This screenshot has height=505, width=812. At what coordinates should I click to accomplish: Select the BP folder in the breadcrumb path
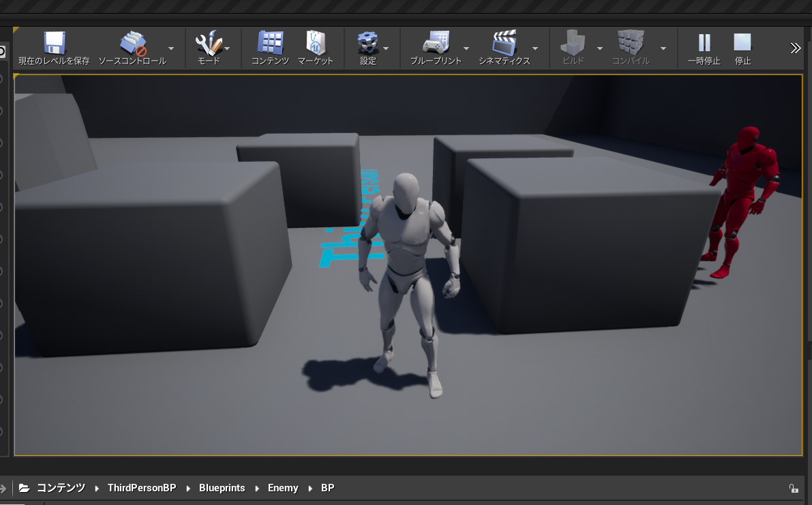(328, 488)
